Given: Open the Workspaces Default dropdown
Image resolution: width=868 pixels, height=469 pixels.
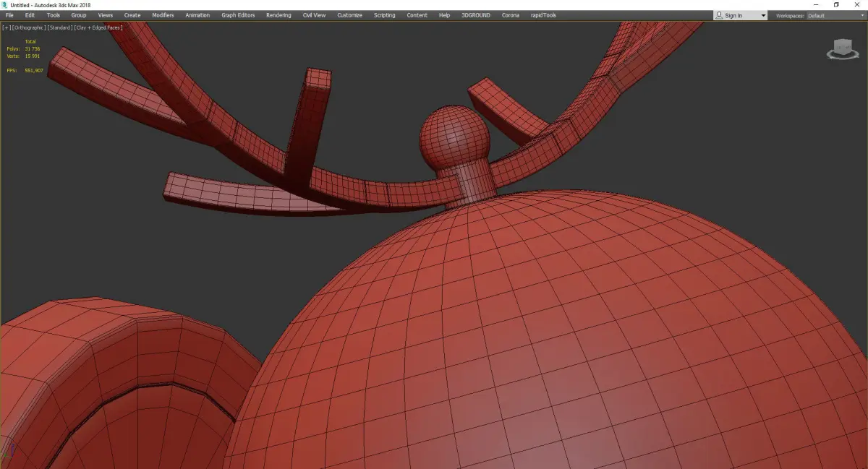Looking at the screenshot, I should [835, 15].
